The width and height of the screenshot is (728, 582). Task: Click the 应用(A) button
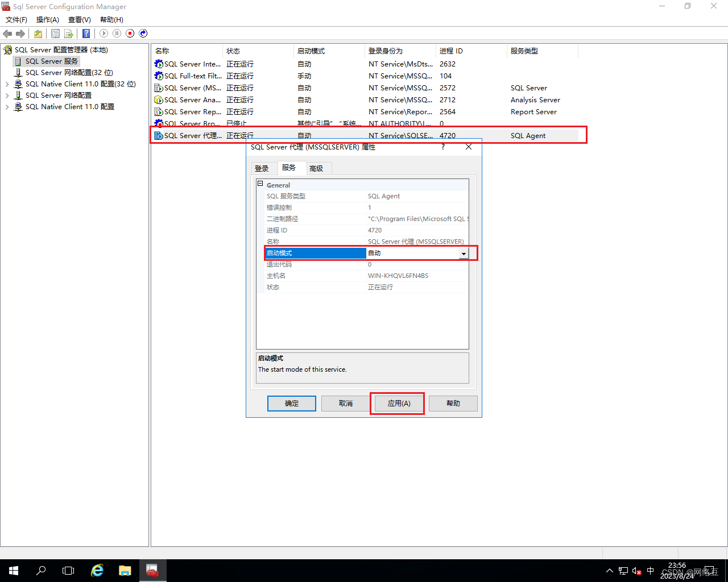[399, 404]
